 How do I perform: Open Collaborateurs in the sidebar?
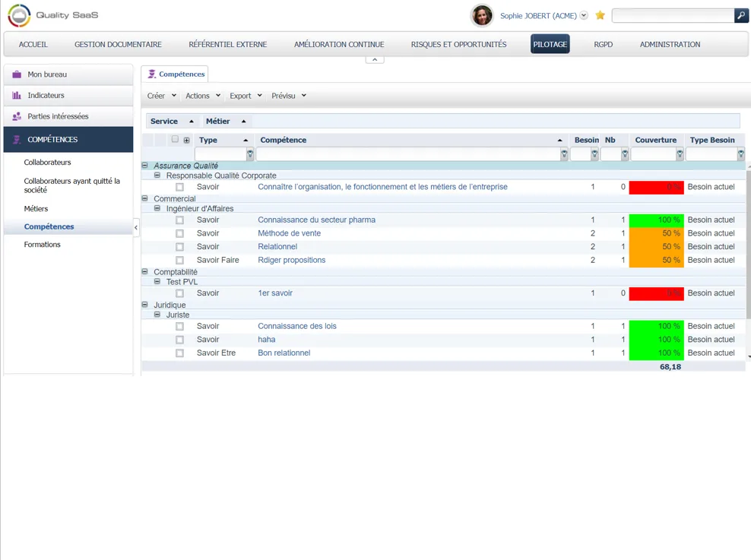coord(47,163)
